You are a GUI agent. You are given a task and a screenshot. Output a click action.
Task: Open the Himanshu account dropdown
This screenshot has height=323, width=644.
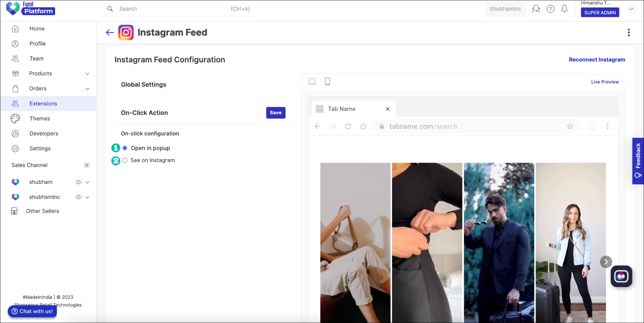[x=631, y=9]
